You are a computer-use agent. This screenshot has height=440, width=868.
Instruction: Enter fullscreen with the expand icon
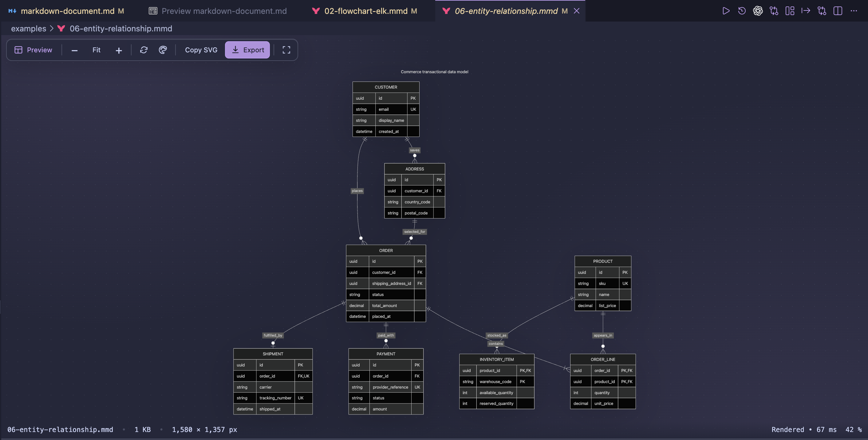(286, 50)
